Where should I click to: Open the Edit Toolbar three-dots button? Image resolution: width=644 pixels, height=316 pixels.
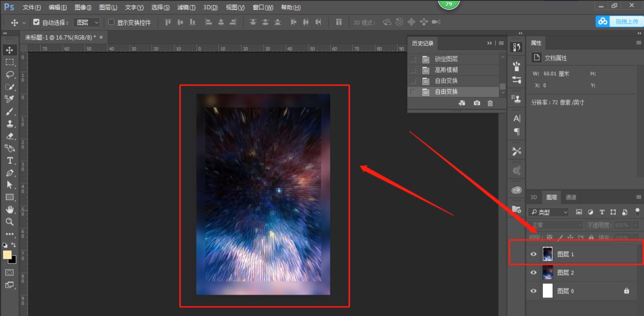pos(10,234)
